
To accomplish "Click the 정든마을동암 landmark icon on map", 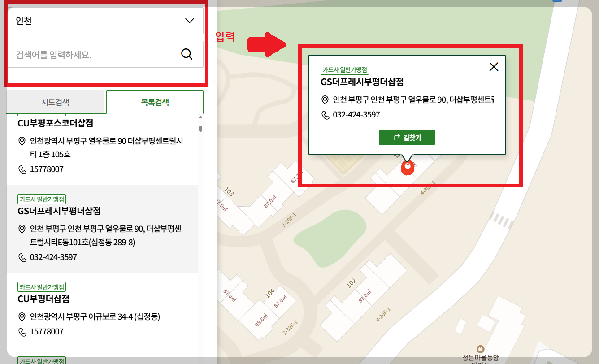I will [x=480, y=349].
